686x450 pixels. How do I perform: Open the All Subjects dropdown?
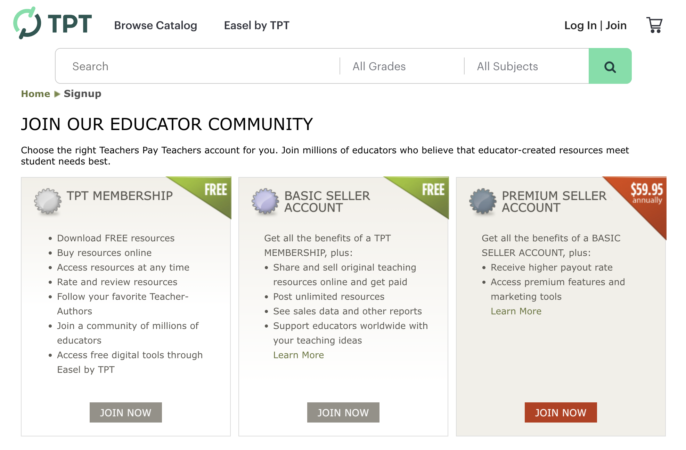pos(526,66)
